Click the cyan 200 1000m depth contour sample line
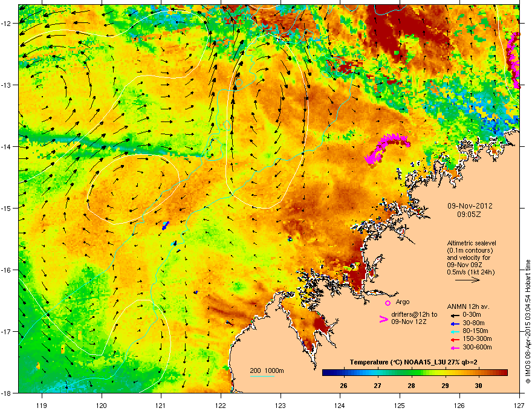This screenshot has height=411, width=532. (x=262, y=376)
